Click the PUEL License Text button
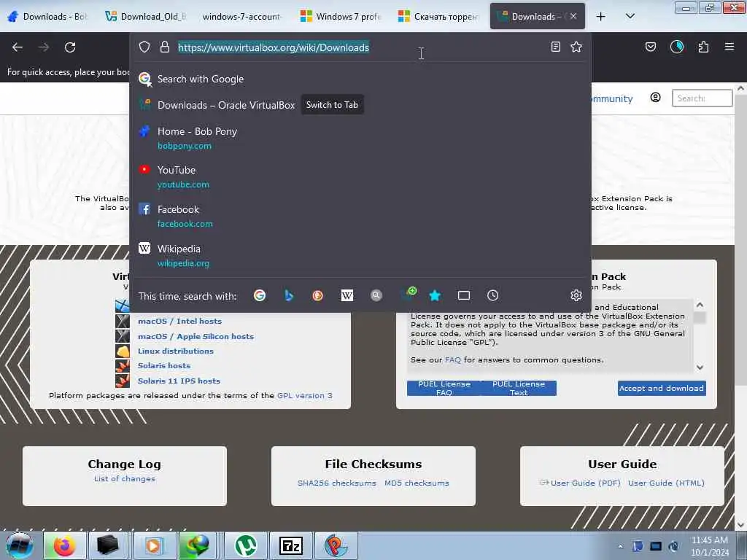 tap(519, 388)
